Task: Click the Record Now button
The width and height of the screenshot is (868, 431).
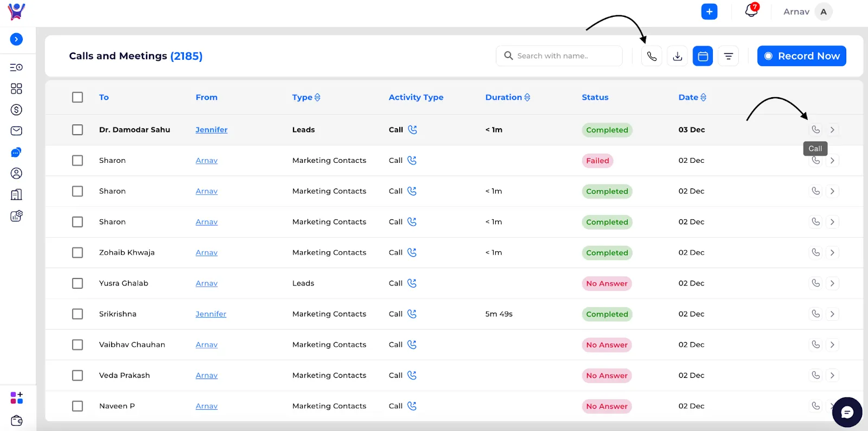Action: click(x=801, y=56)
